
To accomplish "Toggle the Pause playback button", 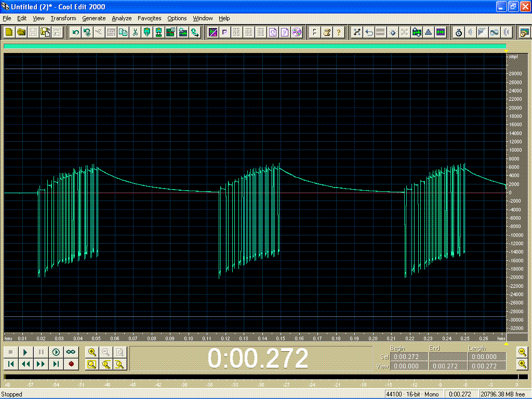I will tap(41, 352).
